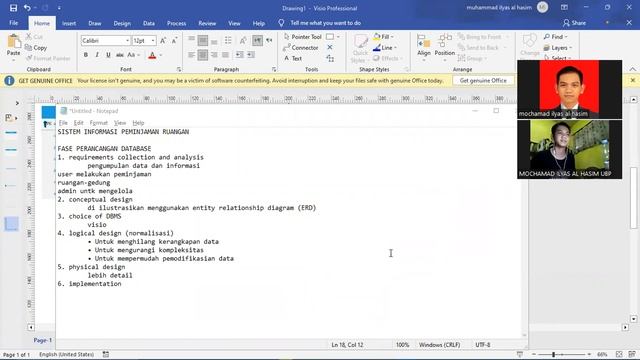Viewport: 640px width, 360px height.
Task: Apply Italic formatting
Action: [x=97, y=55]
